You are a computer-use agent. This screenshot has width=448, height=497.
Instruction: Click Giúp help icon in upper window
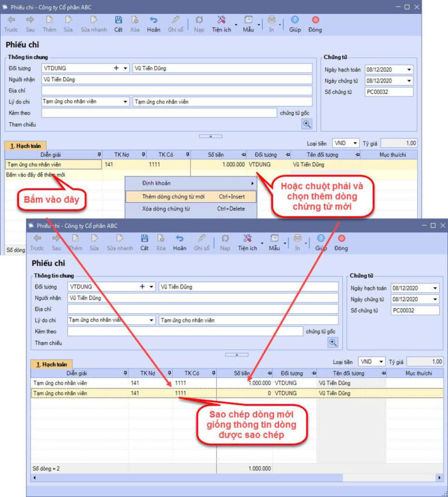pyautogui.click(x=294, y=24)
